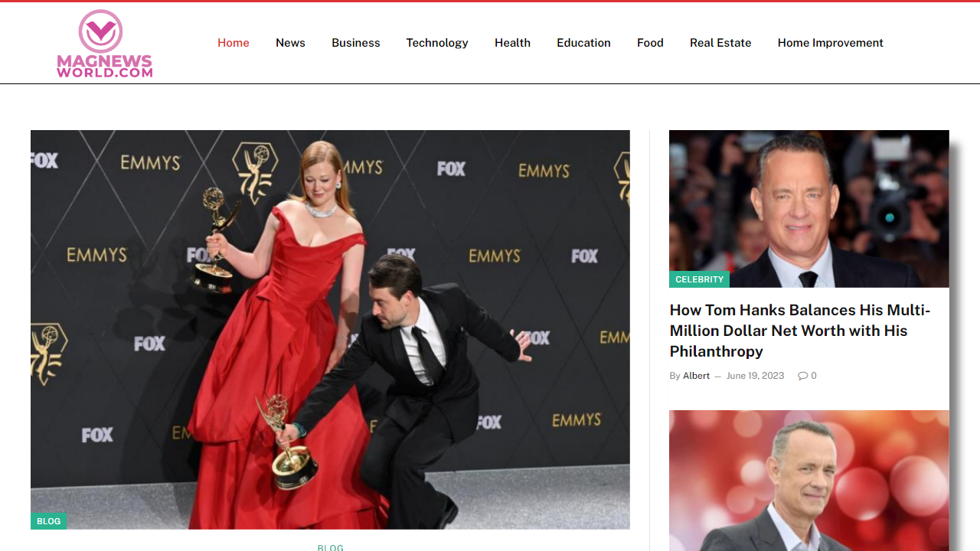Visit the Health category
The height and width of the screenshot is (551, 980).
click(x=512, y=43)
